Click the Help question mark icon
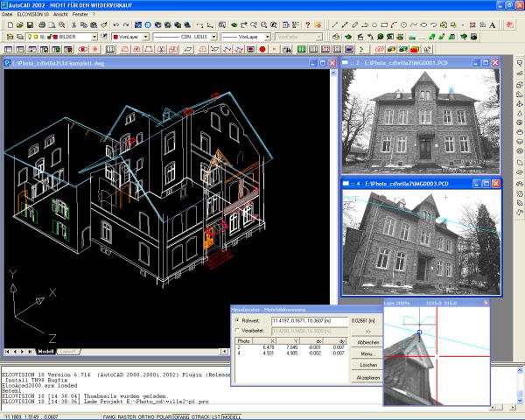 tap(308, 24)
